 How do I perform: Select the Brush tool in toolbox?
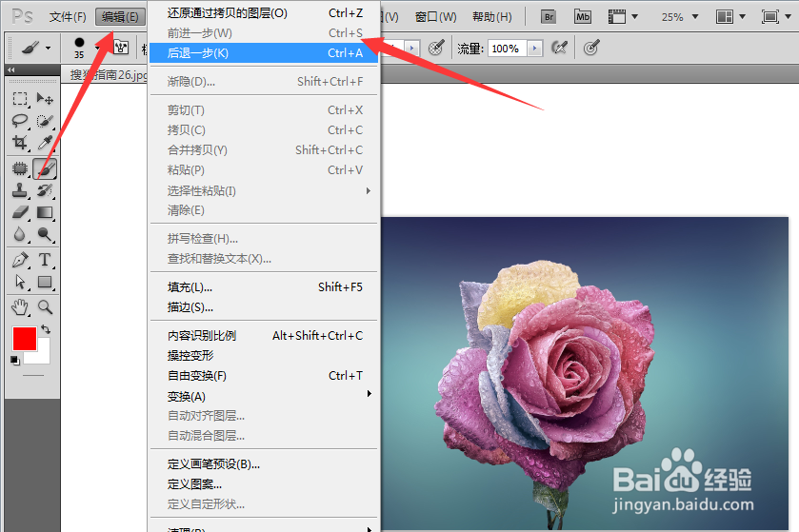(x=45, y=168)
